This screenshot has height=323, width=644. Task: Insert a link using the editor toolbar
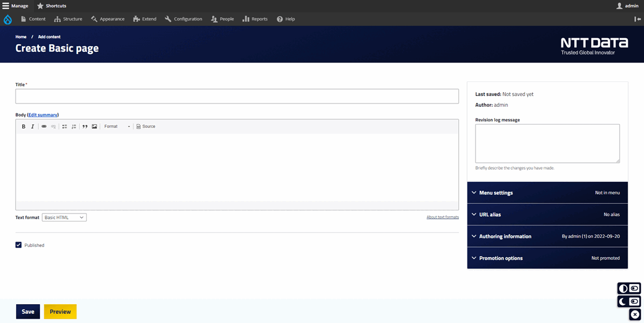44,127
